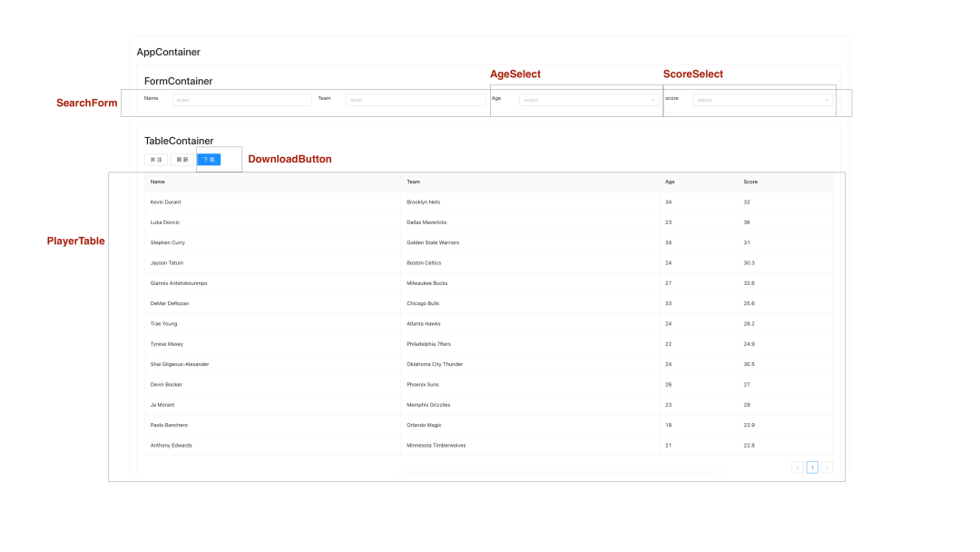
Task: Click the Memphis Grizzlies team cell
Action: (x=530, y=405)
